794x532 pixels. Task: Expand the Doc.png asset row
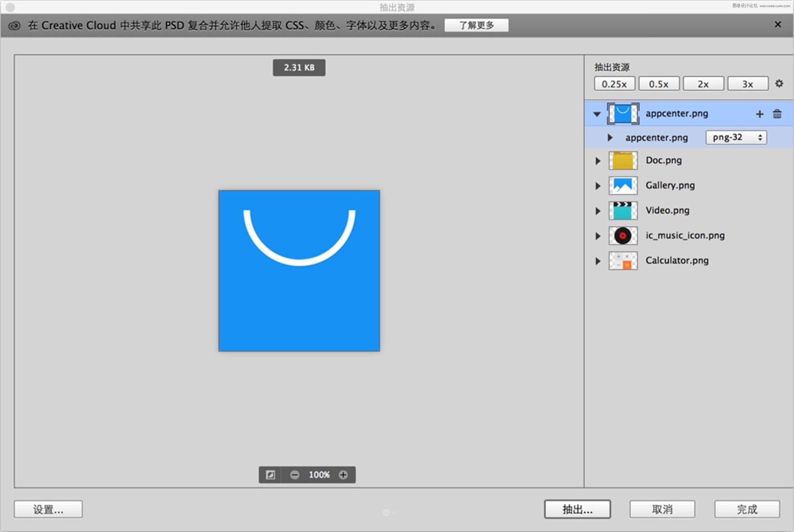pos(598,161)
